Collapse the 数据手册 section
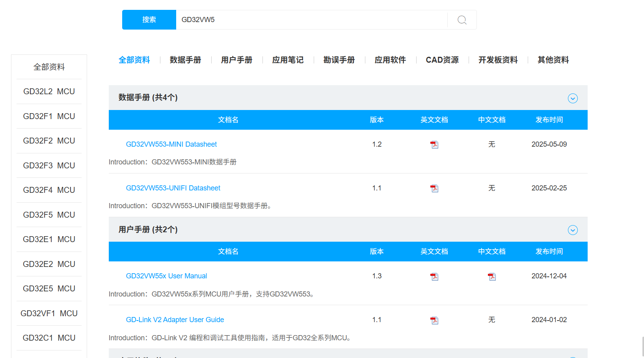 coord(572,98)
